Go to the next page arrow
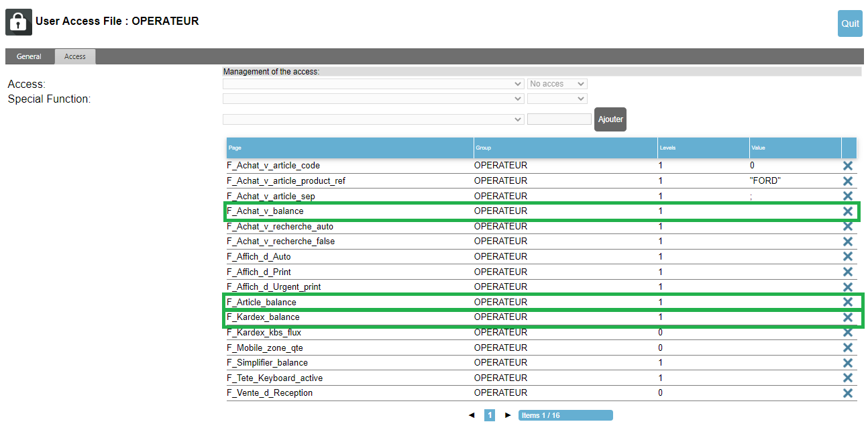Image resolution: width=868 pixels, height=428 pixels. (508, 415)
